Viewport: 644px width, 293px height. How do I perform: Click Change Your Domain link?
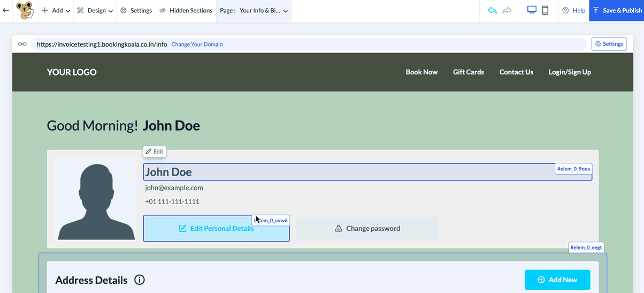click(x=197, y=44)
